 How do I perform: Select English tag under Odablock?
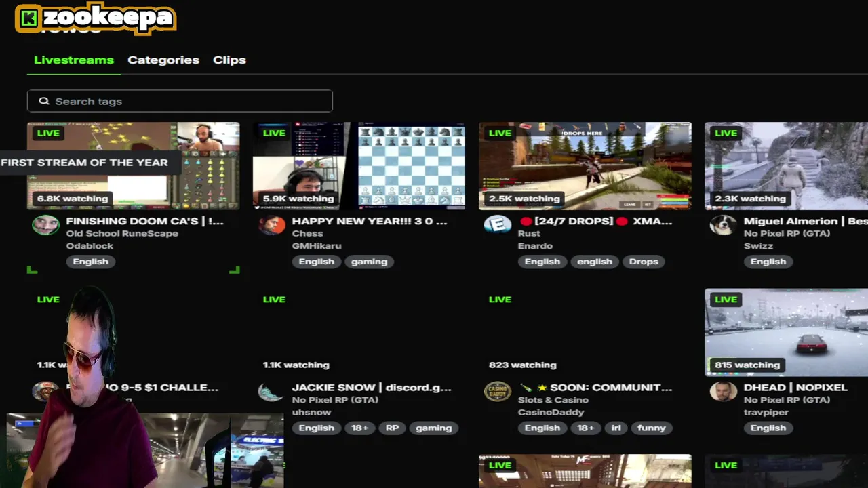(x=91, y=262)
